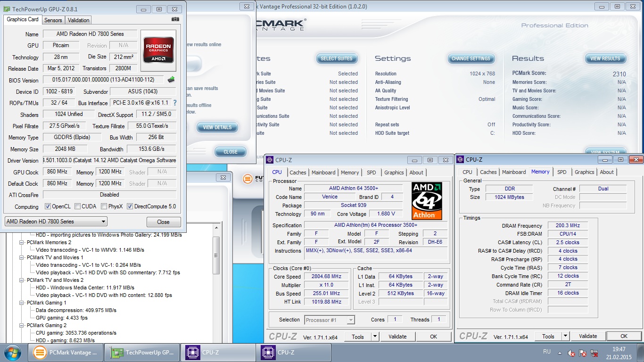The image size is (644, 362).
Task: Open Graphics tab in CPU-Z Memory window
Action: click(585, 173)
